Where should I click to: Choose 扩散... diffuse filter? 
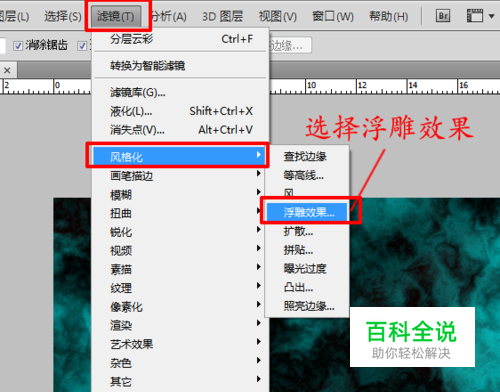click(x=307, y=231)
